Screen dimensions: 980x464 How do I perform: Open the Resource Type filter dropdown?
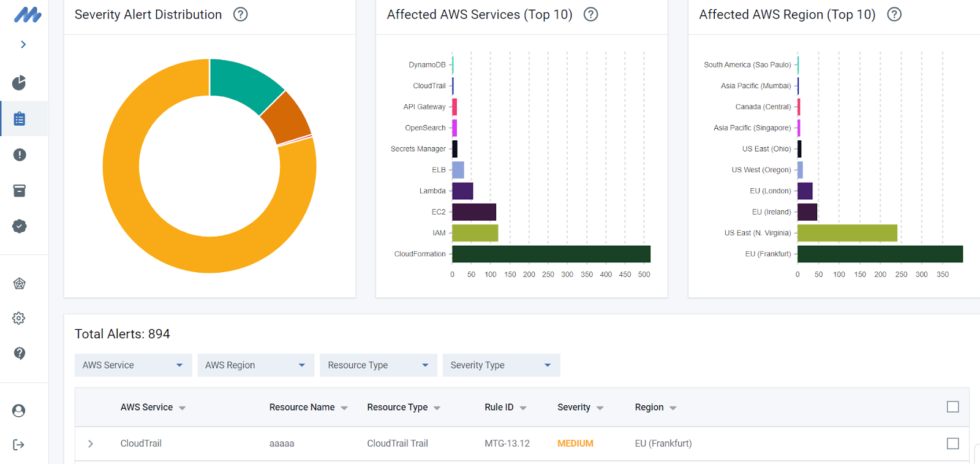(x=379, y=365)
